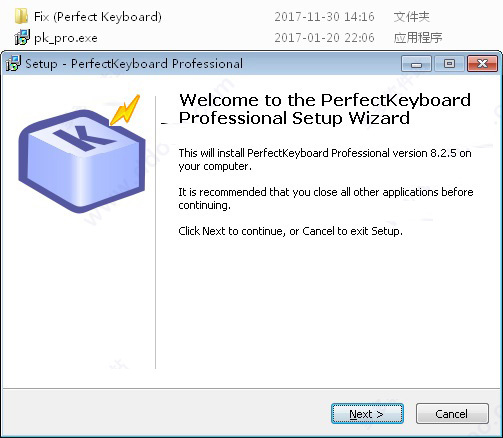Click the PerfectKeyboard K key logo
This screenshot has width=503, height=438.
tap(82, 155)
